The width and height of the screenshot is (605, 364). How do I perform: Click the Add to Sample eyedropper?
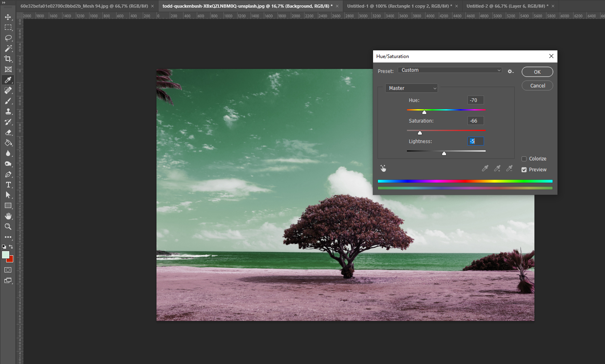point(497,168)
